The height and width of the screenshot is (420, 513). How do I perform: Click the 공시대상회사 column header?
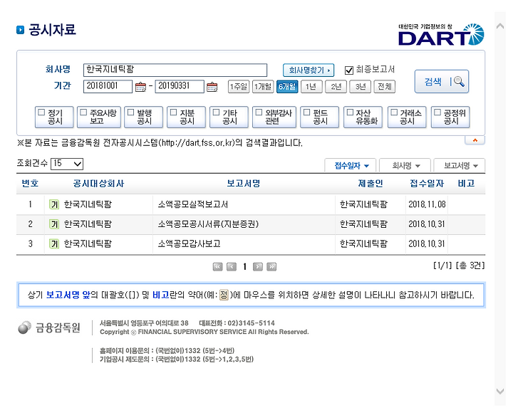[x=98, y=184]
